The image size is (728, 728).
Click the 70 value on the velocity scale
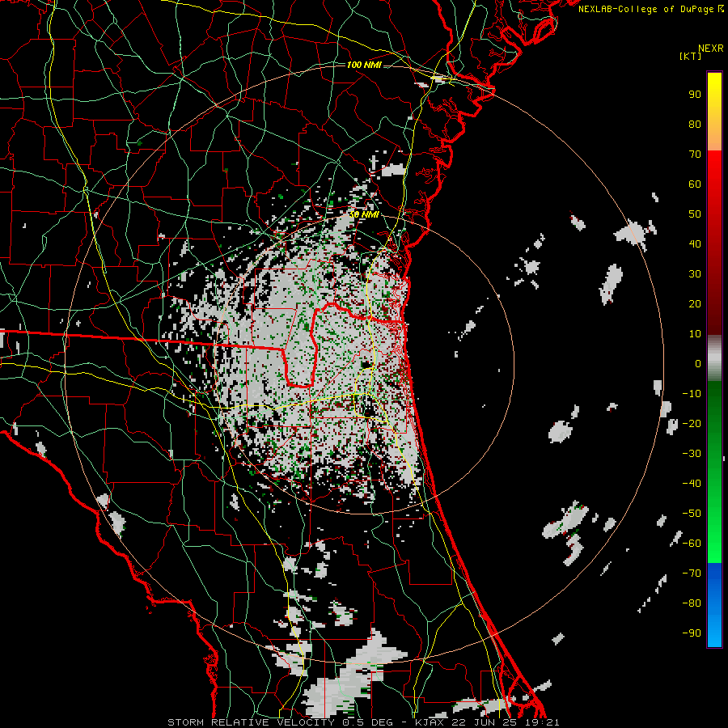(x=695, y=154)
